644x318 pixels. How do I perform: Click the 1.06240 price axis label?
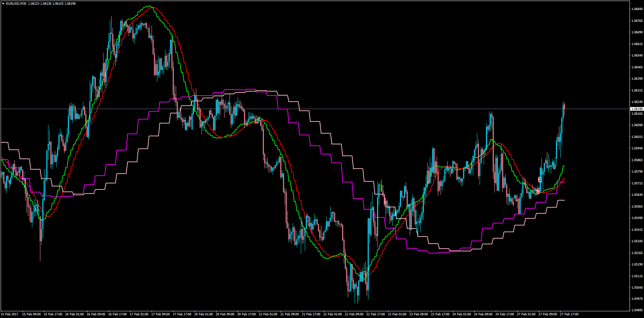tap(637, 102)
